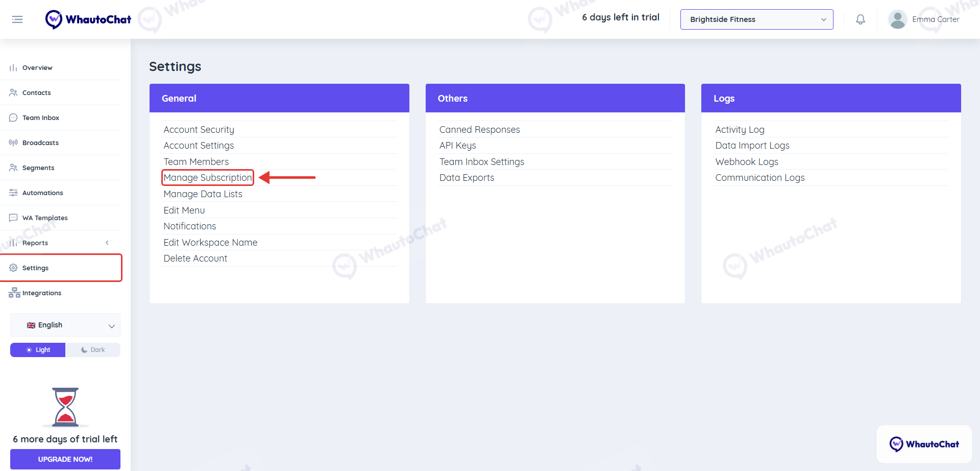Click the hourglass trial icon
Viewport: 980px width, 471px height.
[x=65, y=407]
